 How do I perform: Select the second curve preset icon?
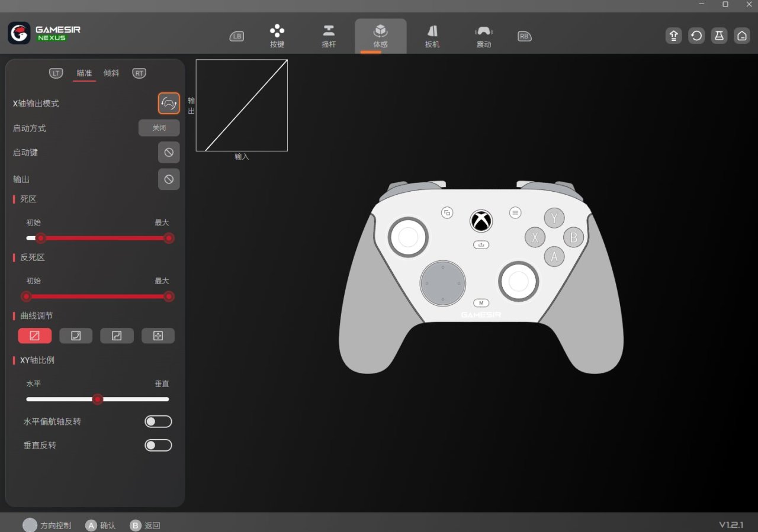(76, 336)
